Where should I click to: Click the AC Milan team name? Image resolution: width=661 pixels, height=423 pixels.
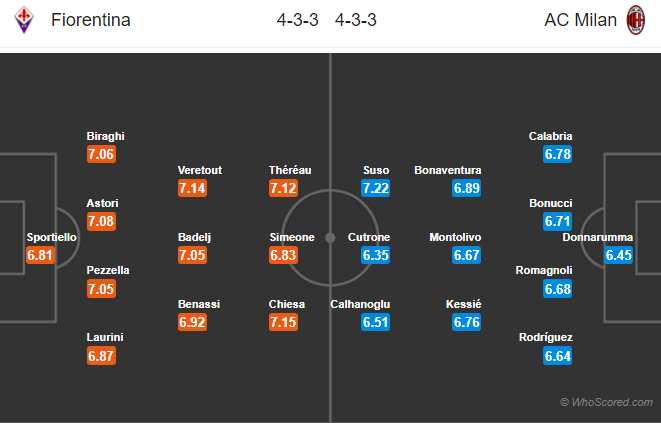580,20
